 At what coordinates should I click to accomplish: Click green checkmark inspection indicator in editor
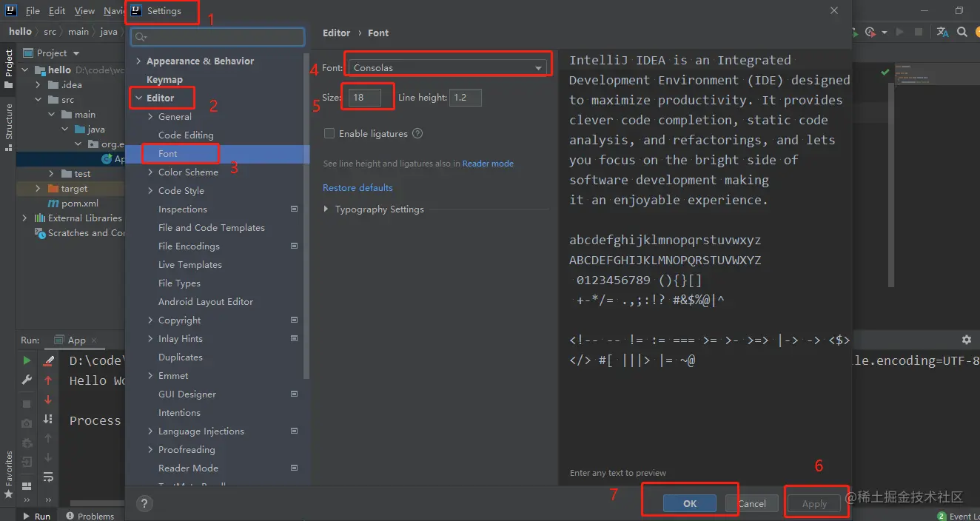pos(885,73)
